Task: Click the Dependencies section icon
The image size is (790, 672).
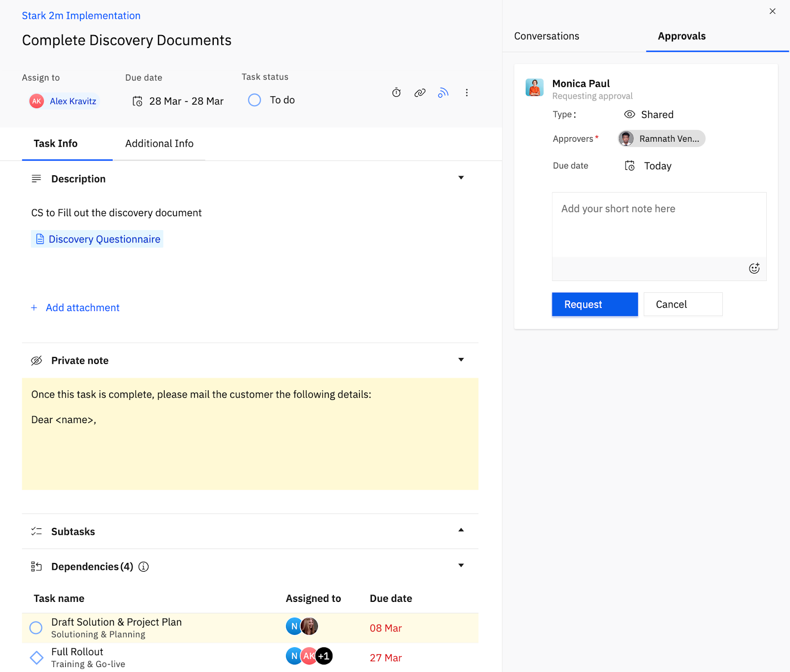Action: click(x=36, y=566)
